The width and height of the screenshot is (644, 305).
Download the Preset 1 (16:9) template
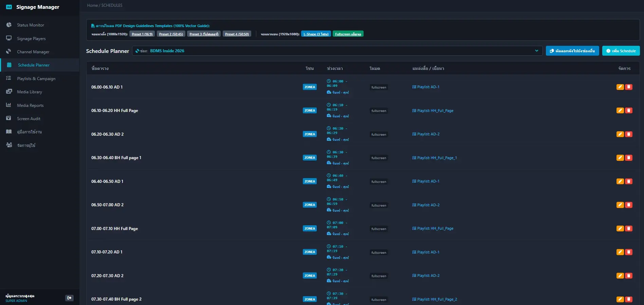pyautogui.click(x=142, y=34)
